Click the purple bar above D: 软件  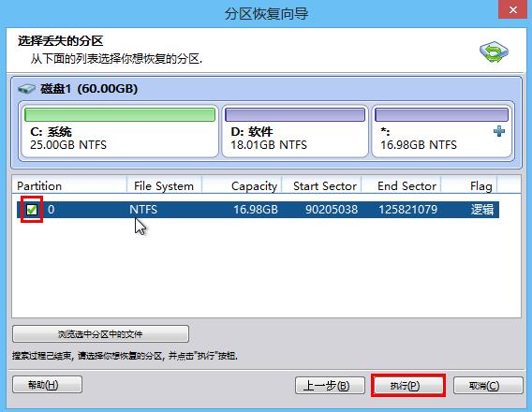pyautogui.click(x=295, y=114)
